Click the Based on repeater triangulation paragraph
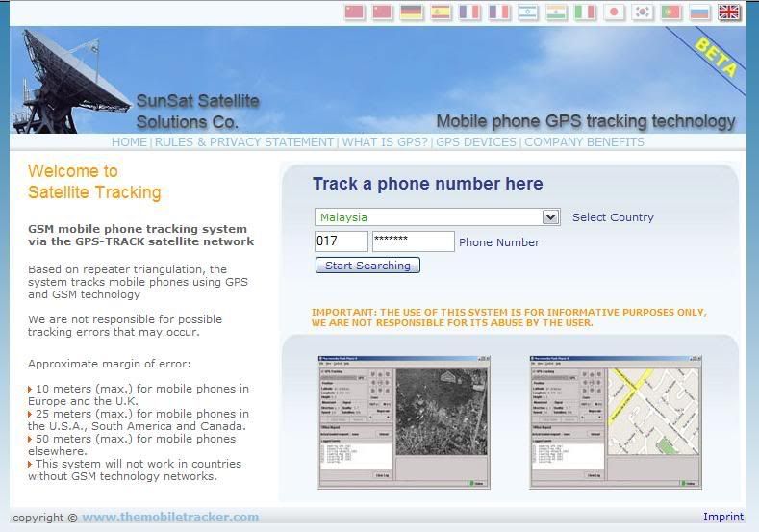Screen dimensions: 759x532 tap(138, 282)
